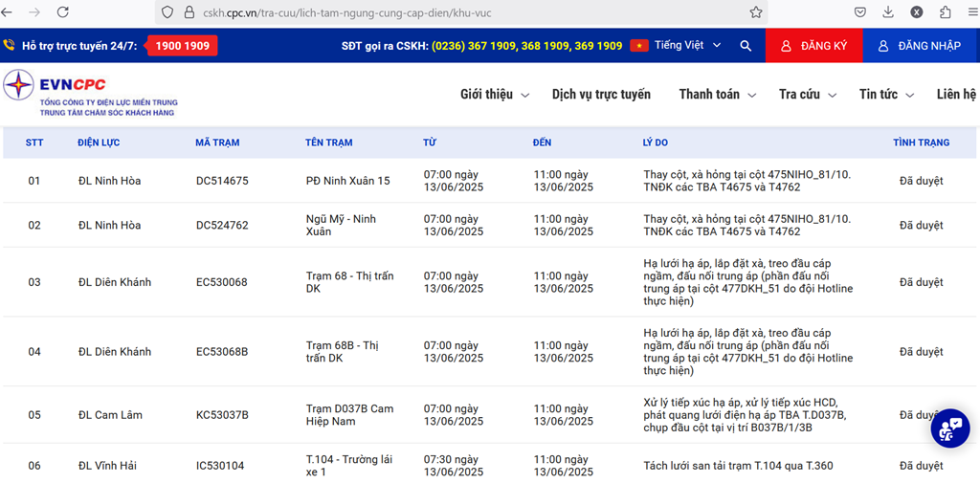The image size is (980, 483).
Task: Click ĐL Cam Lâm in row 05
Action: (x=111, y=415)
